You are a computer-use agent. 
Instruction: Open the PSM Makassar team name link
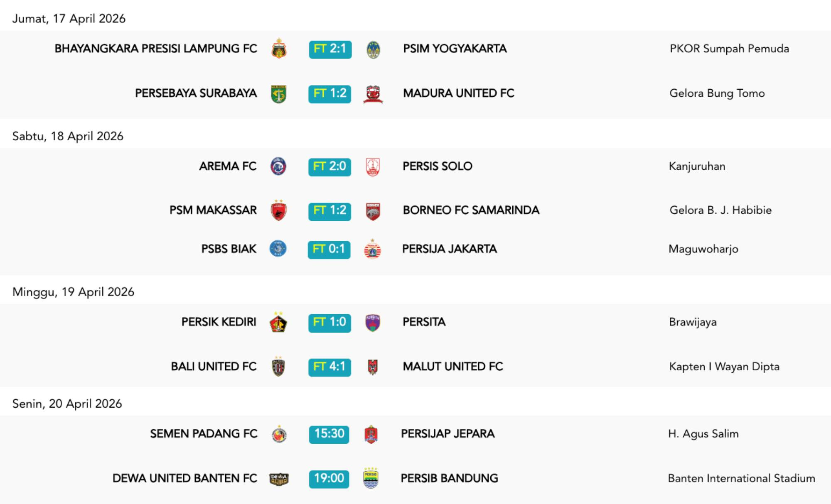(x=213, y=210)
